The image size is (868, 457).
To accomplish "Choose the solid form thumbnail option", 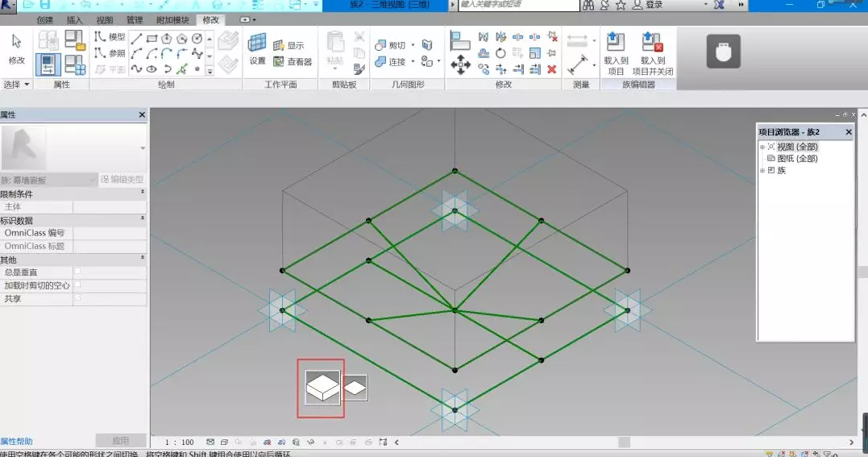I will coord(322,388).
